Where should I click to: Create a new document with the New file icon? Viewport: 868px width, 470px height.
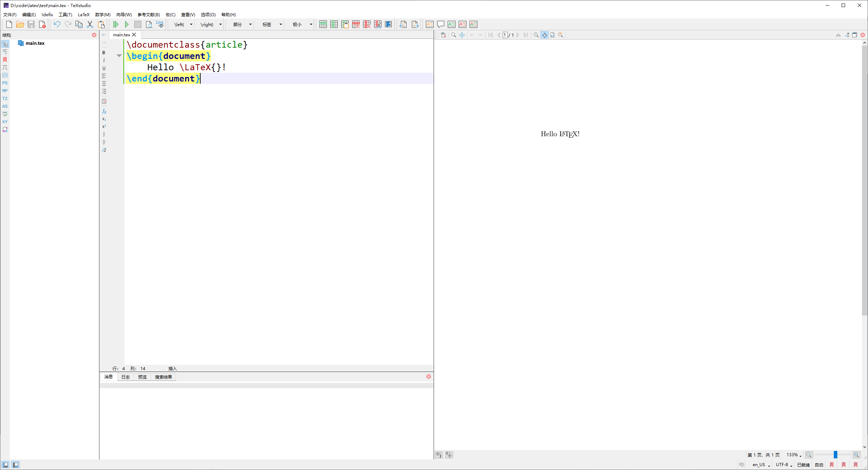click(x=9, y=24)
